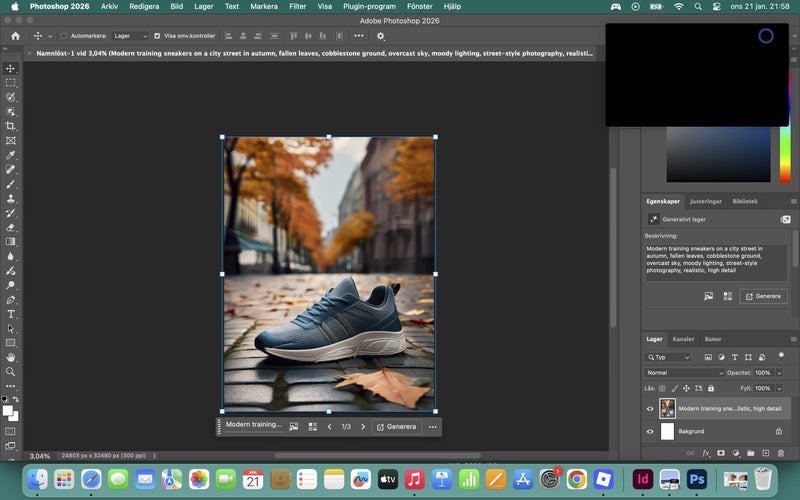The width and height of the screenshot is (800, 500).
Task: Select the Hand tool
Action: [11, 357]
